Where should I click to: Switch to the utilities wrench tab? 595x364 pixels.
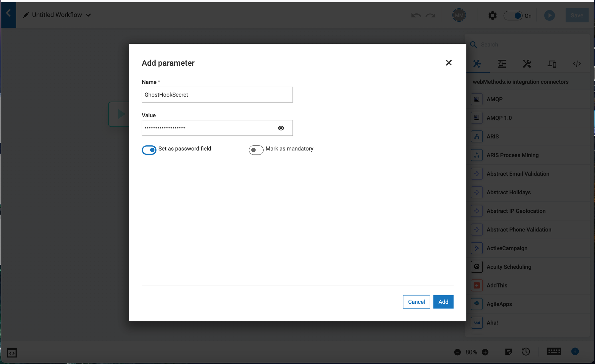click(527, 64)
